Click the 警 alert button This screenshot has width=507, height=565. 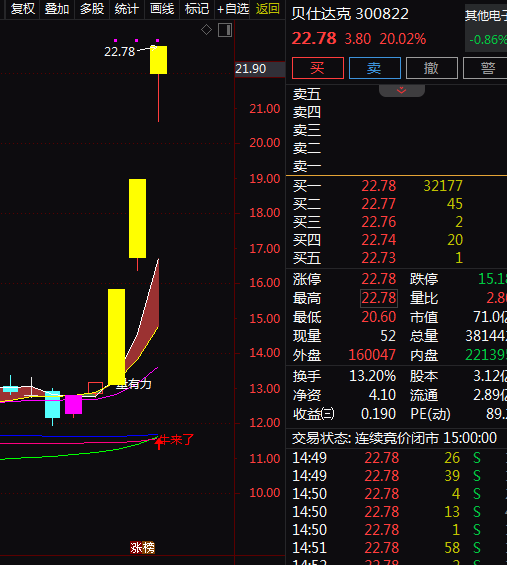(x=486, y=68)
